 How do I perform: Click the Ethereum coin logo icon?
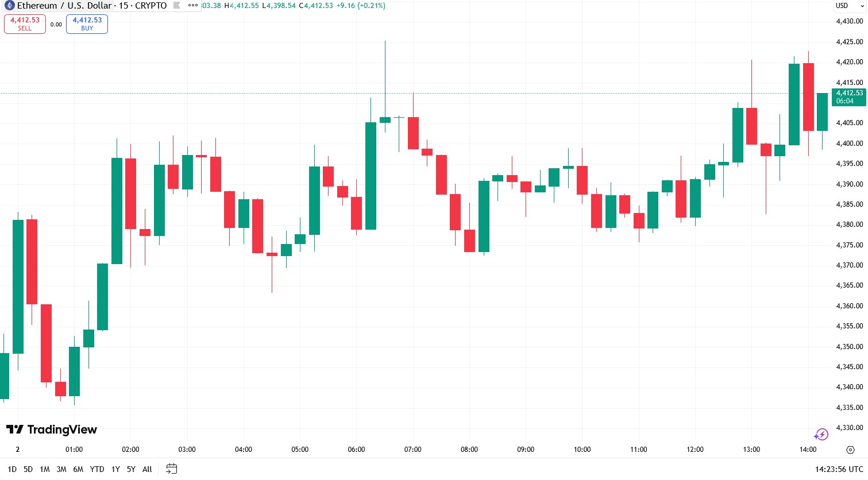click(9, 6)
